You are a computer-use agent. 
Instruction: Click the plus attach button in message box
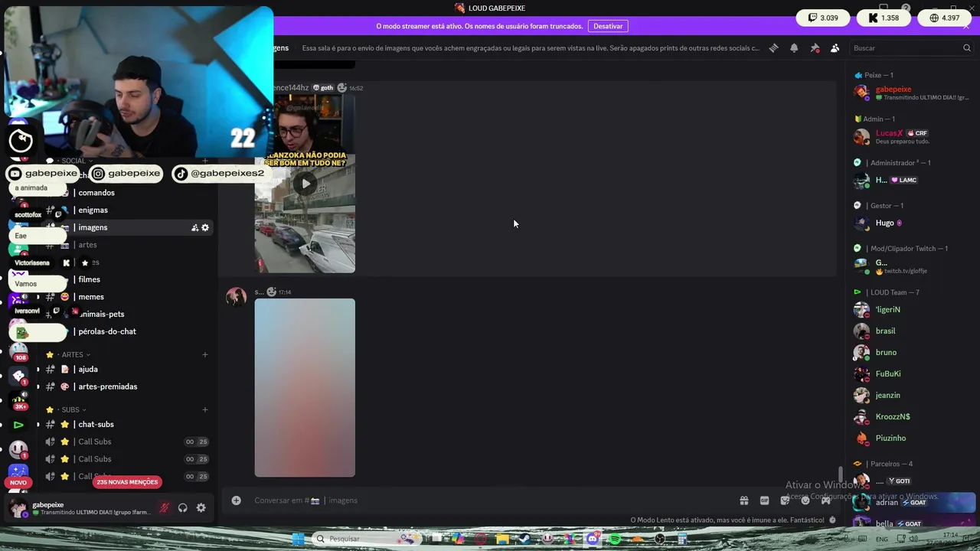tap(237, 500)
